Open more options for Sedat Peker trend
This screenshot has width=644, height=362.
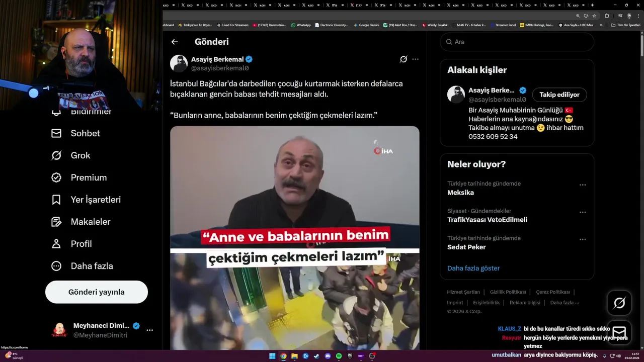[583, 239]
